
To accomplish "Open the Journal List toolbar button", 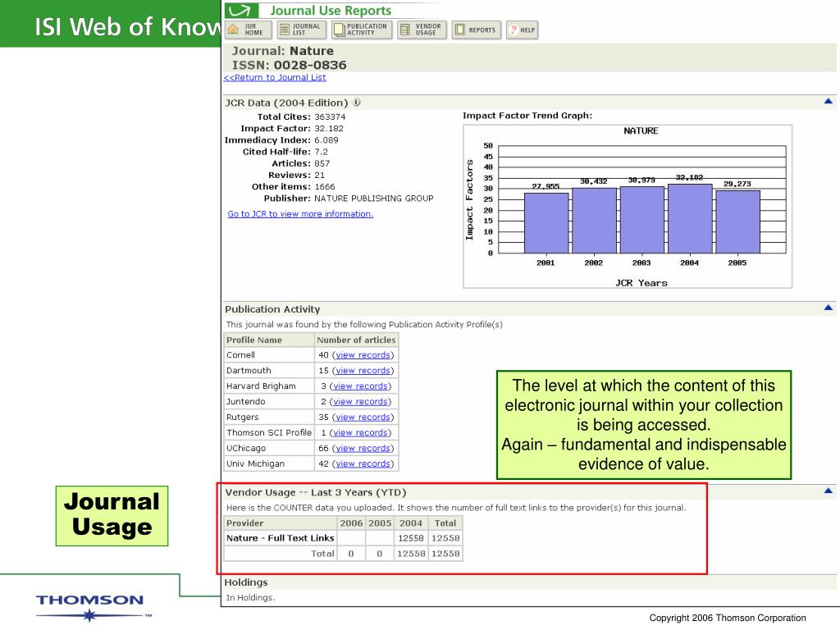I will (x=302, y=30).
